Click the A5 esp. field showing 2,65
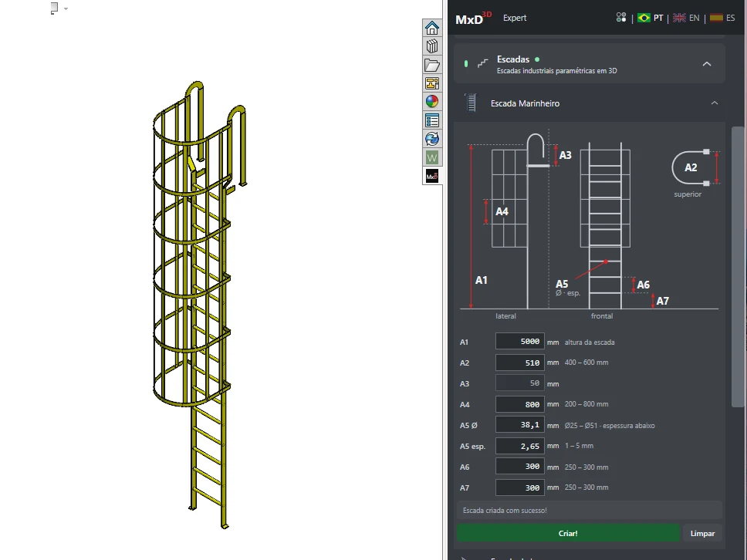 click(520, 446)
